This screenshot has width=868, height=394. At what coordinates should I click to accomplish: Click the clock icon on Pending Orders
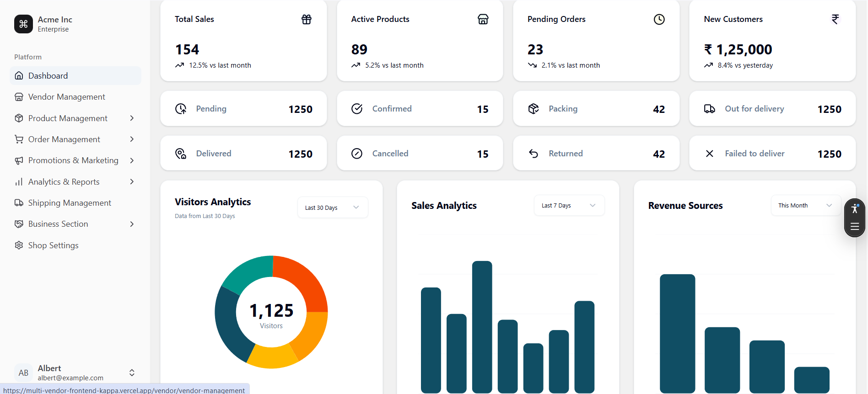[x=659, y=19]
